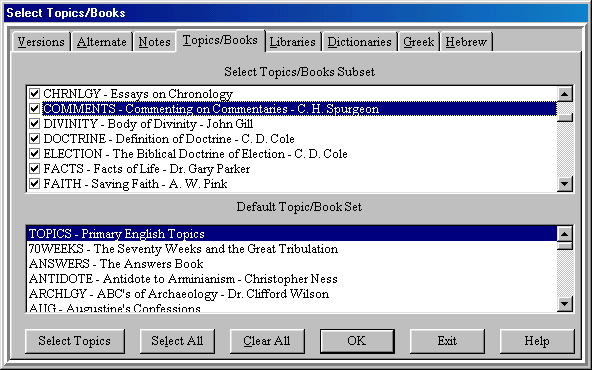Confirm with the OK button

[357, 341]
